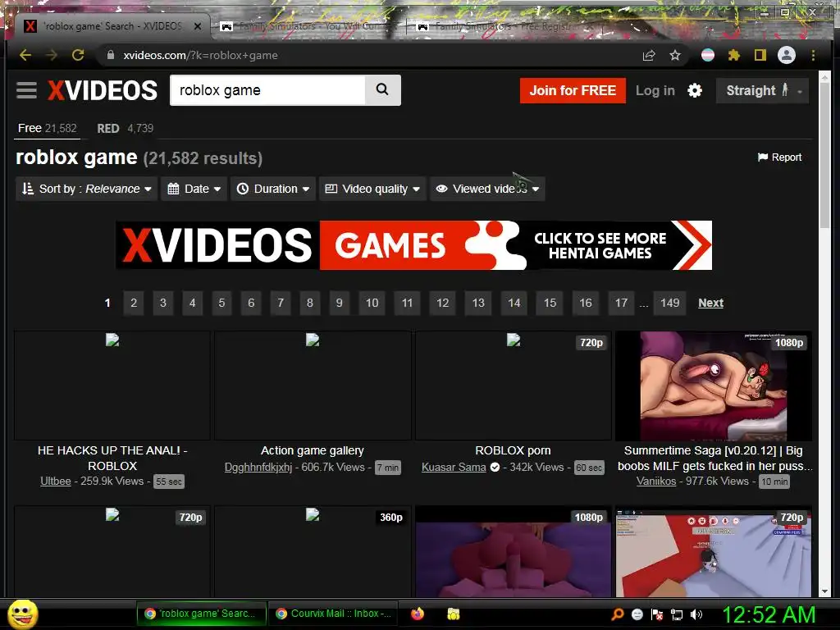Close the 'roblox game' Search tab

pyautogui.click(x=198, y=25)
